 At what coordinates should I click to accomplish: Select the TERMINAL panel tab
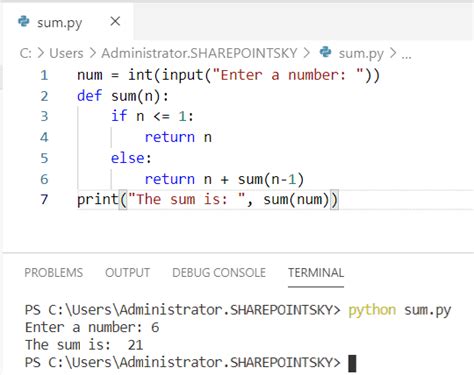pos(316,273)
